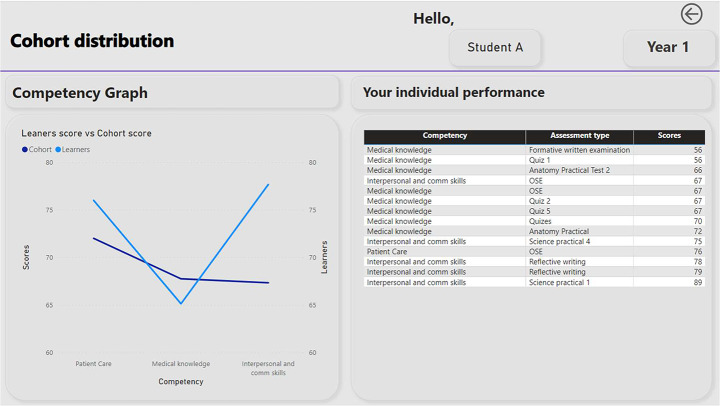Click the score value 78
The image size is (720, 406).
[x=698, y=262]
